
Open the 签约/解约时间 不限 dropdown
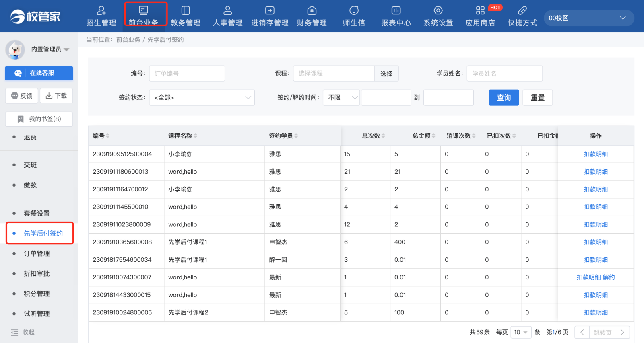341,98
